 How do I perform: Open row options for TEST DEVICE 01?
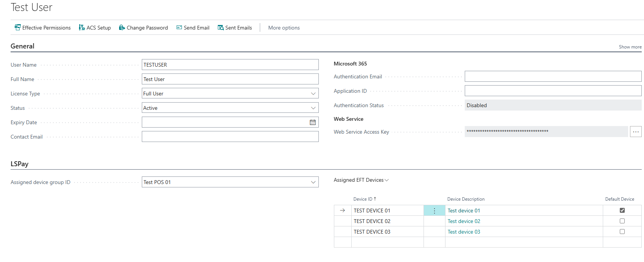(434, 211)
